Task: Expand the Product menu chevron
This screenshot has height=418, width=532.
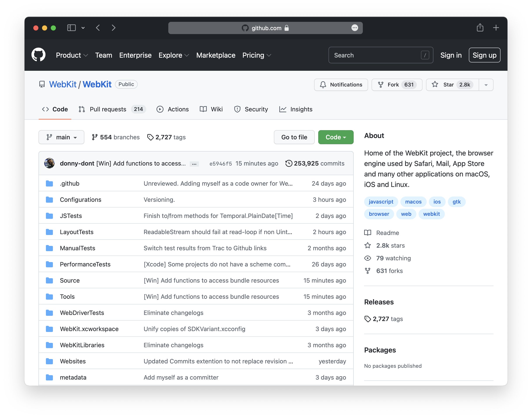Action: tap(86, 55)
